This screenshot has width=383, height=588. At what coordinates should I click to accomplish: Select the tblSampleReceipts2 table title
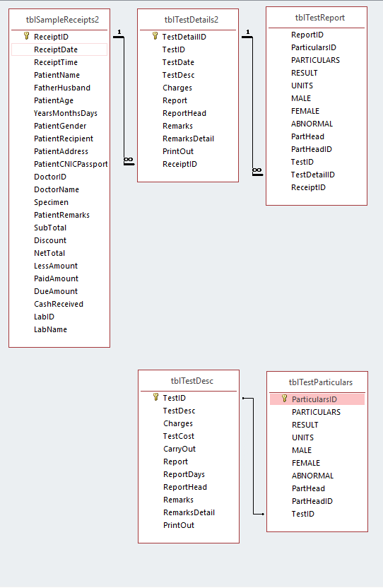(62, 20)
